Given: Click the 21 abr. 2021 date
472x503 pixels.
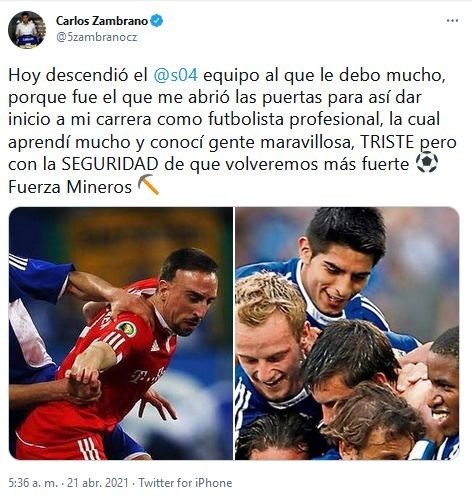Looking at the screenshot, I should coord(98,483).
